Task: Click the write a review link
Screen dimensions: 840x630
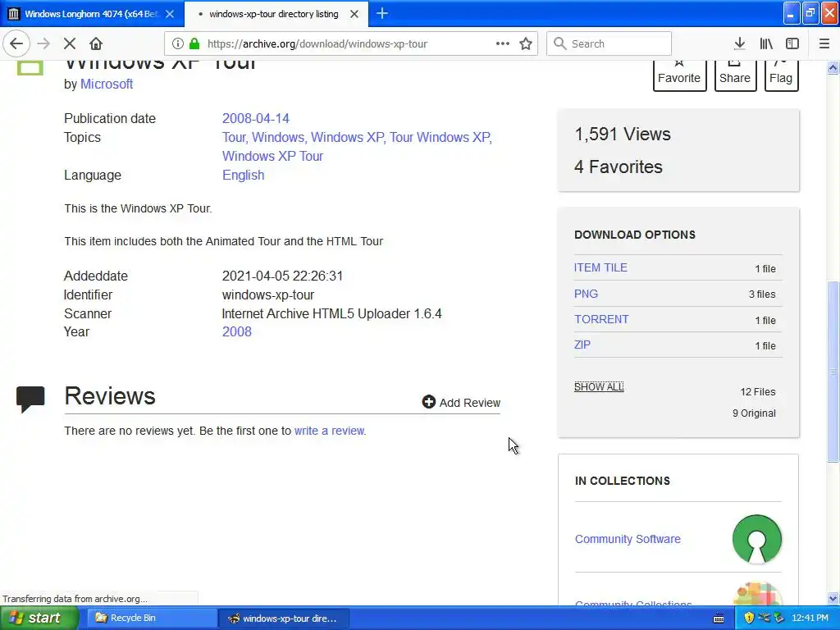Action: pyautogui.click(x=330, y=431)
